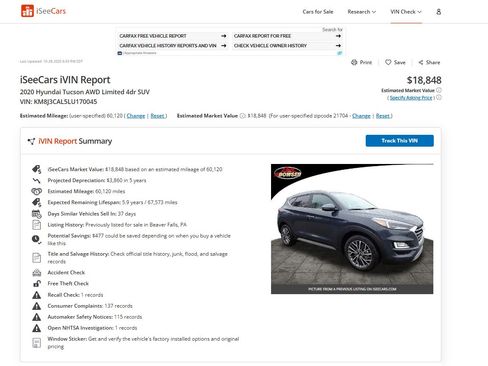Screen dimensions: 488x366
Task: Click the Track This VIN button
Action: tap(400, 141)
